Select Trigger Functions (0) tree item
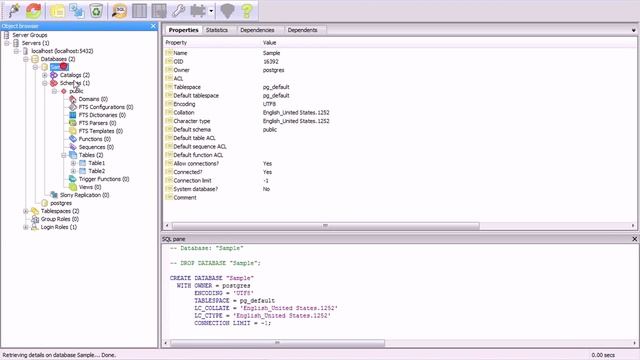Screen dimensions: 640x360 click(x=104, y=179)
